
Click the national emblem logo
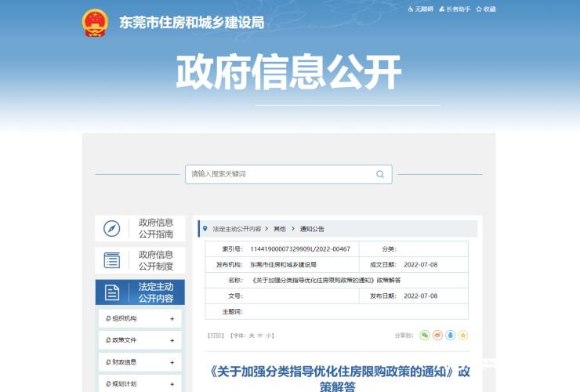95,23
